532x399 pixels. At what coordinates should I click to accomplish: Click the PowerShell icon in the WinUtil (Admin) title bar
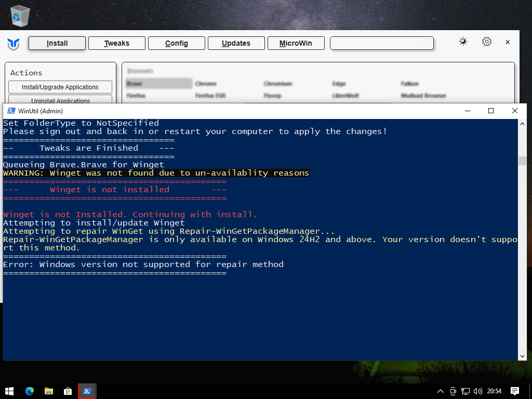click(x=11, y=111)
